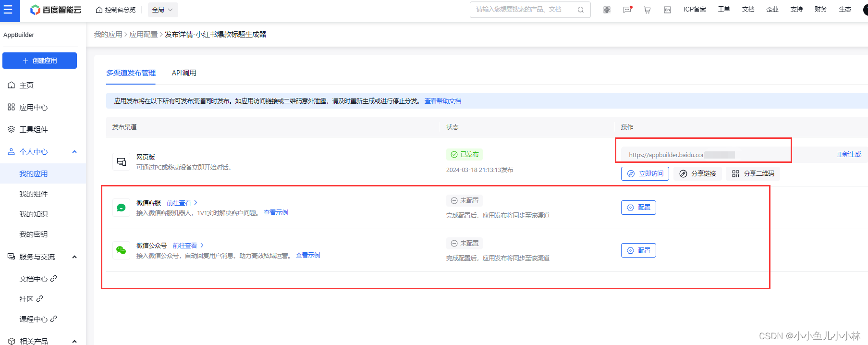Collapse the 服务与交流 section chevron

click(x=74, y=257)
